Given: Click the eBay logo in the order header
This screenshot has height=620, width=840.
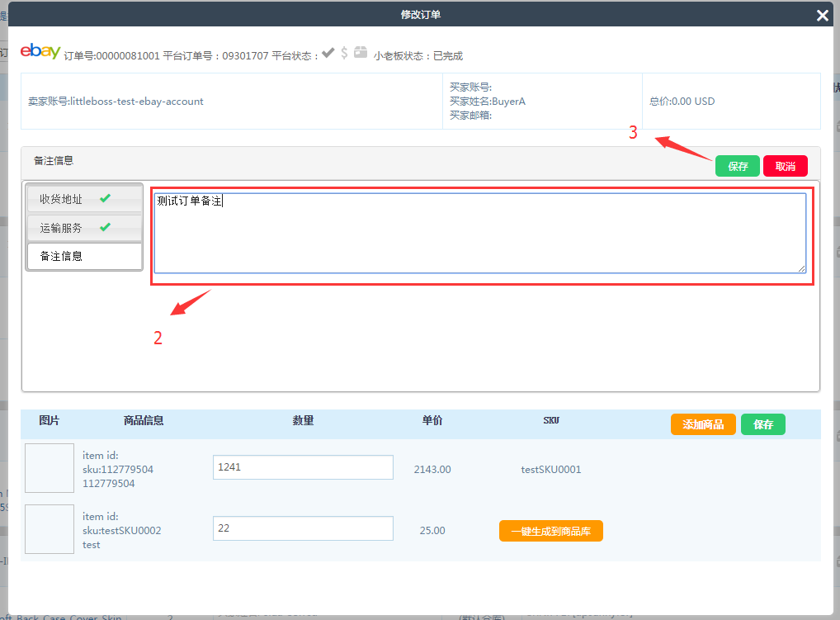Looking at the screenshot, I should [40, 51].
